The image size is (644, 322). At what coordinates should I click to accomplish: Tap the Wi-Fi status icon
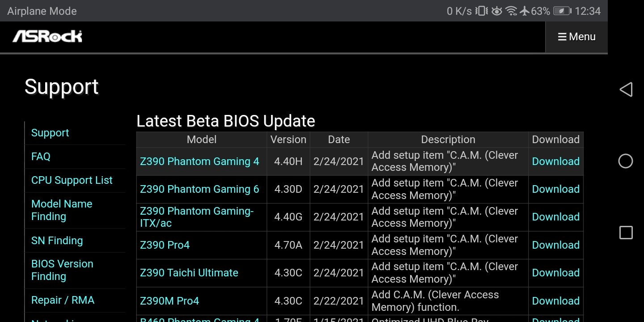pyautogui.click(x=511, y=11)
